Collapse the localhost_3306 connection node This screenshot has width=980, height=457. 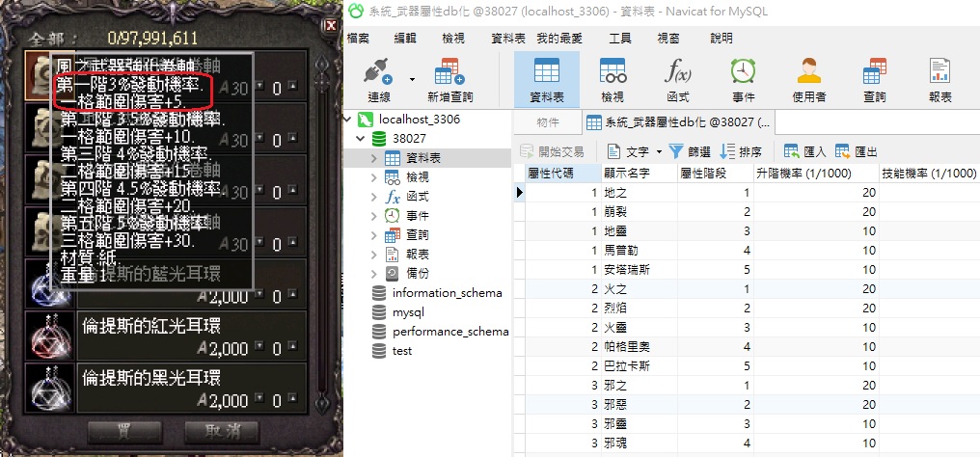pyautogui.click(x=349, y=120)
